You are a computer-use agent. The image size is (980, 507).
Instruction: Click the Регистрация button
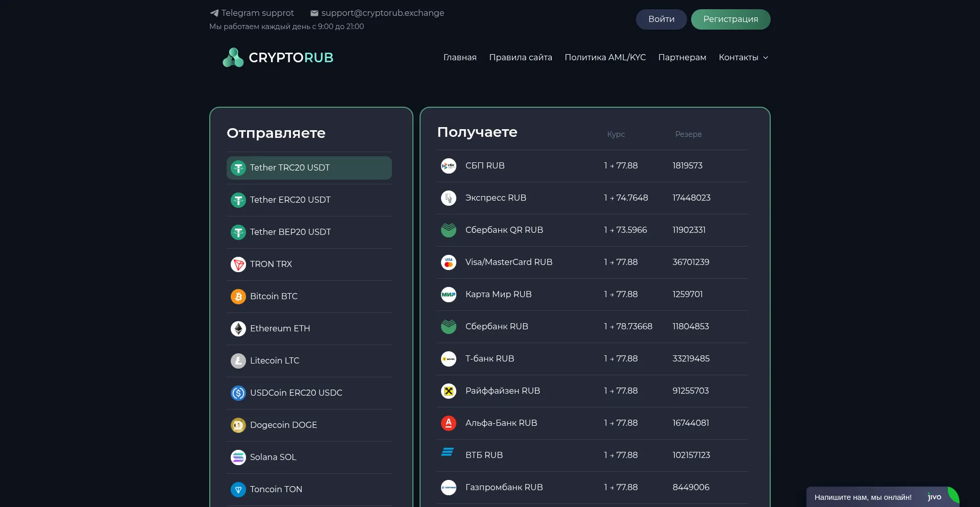[x=731, y=19]
